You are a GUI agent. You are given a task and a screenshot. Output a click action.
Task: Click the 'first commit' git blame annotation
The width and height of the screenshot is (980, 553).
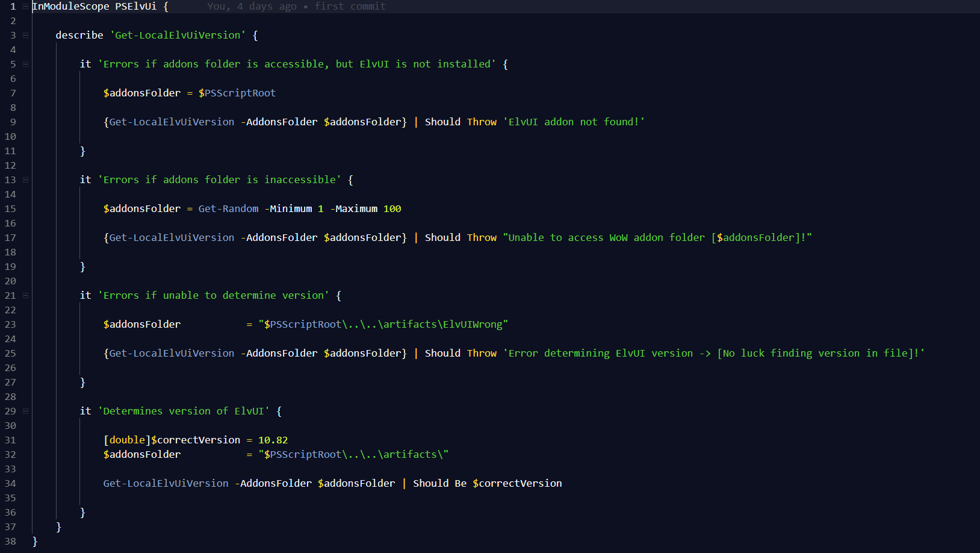pyautogui.click(x=350, y=6)
